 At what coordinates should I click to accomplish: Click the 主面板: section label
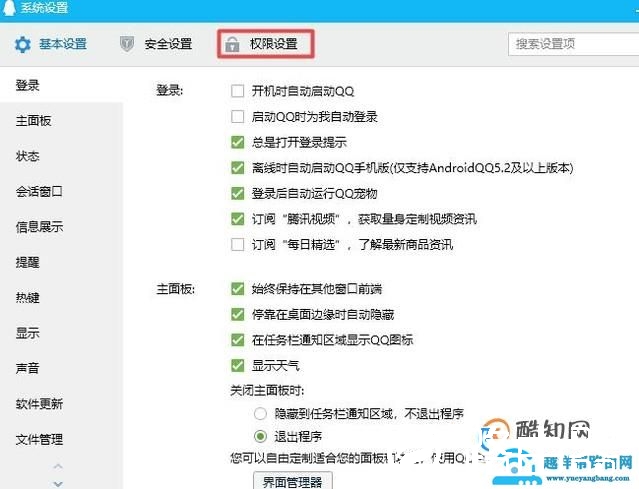click(x=176, y=289)
